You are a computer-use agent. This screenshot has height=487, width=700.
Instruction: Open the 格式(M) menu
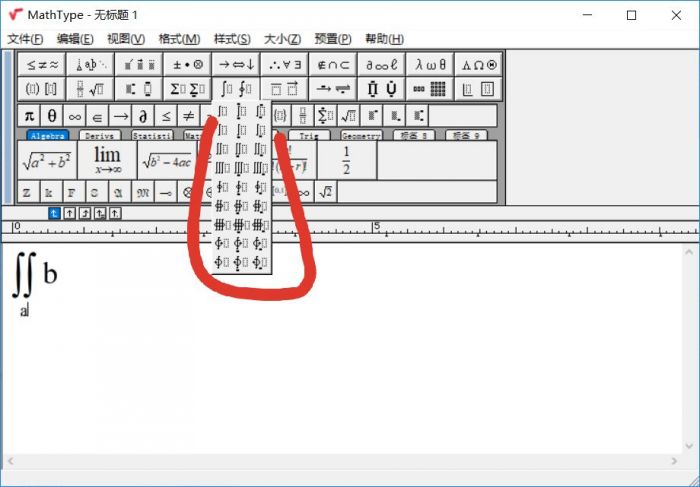click(x=179, y=39)
